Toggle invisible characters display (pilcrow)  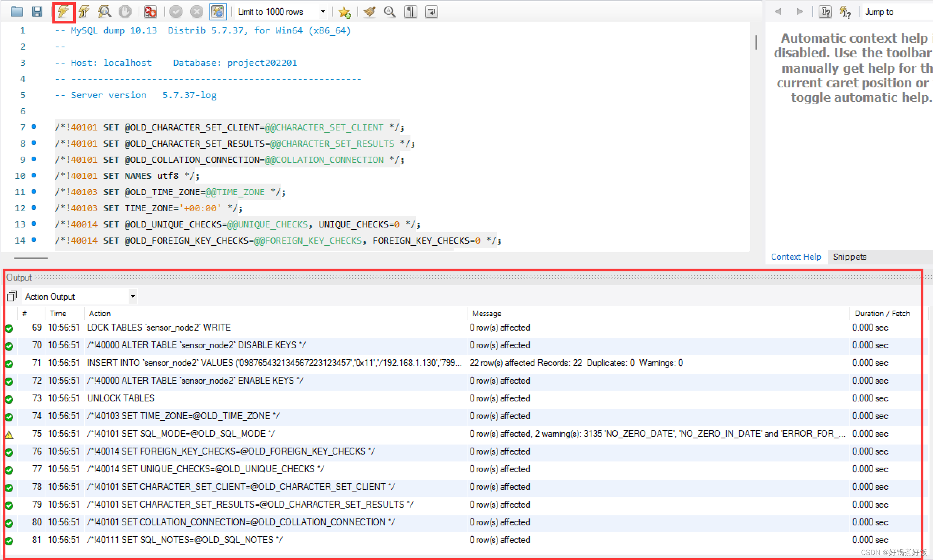(x=410, y=12)
